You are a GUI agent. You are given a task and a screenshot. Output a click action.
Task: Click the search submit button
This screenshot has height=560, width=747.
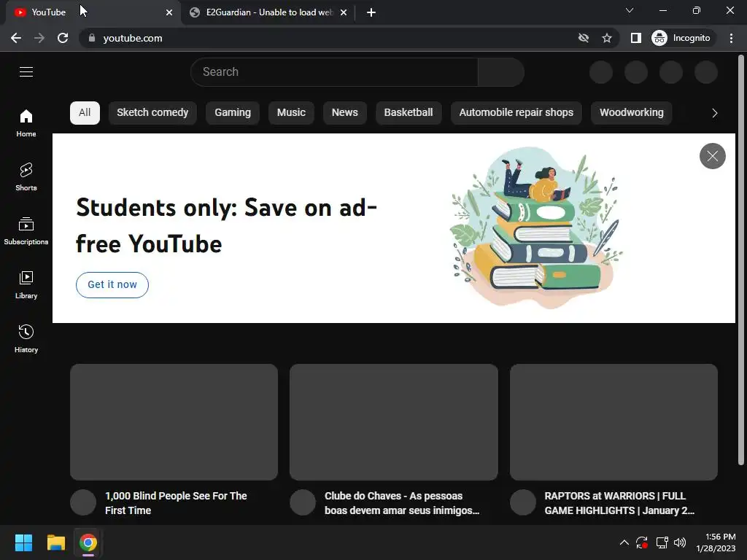(x=501, y=72)
